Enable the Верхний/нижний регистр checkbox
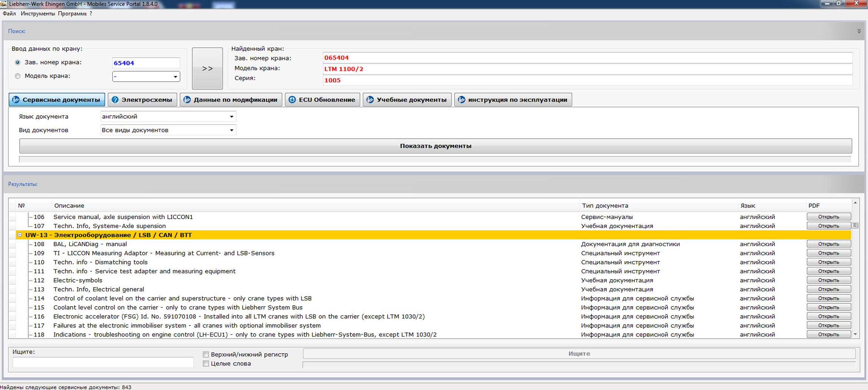Image resolution: width=868 pixels, height=390 pixels. [x=206, y=354]
